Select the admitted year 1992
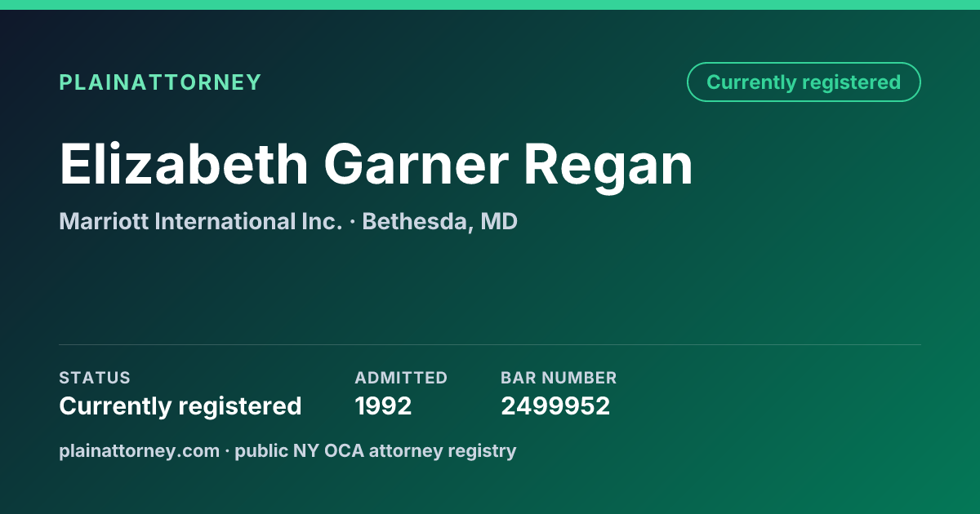Image resolution: width=980 pixels, height=514 pixels. coord(383,405)
